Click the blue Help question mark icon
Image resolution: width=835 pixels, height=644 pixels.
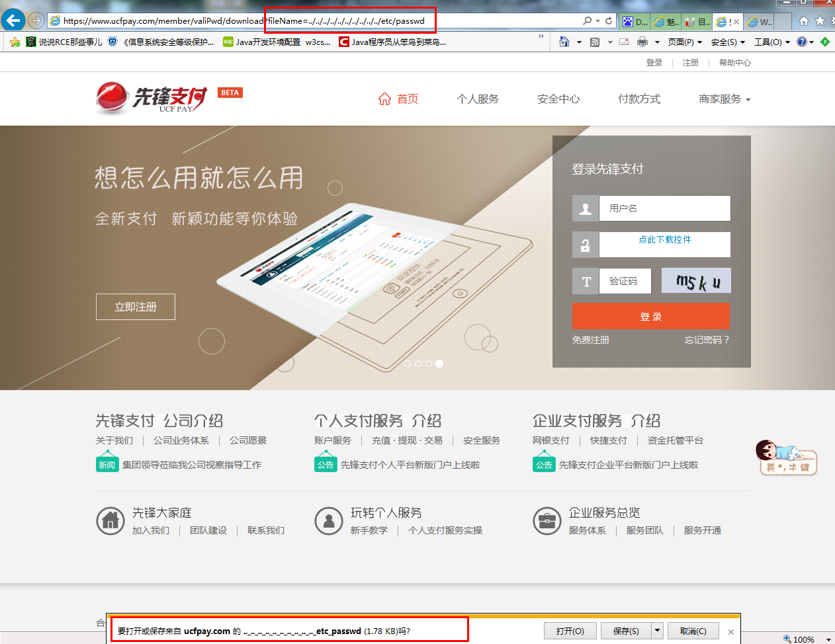tap(802, 42)
